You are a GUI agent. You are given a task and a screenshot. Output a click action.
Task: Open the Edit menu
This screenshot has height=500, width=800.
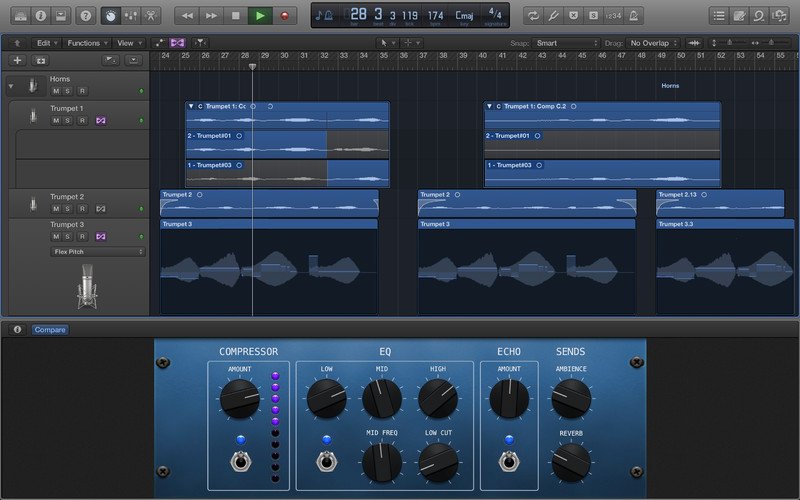pyautogui.click(x=44, y=44)
